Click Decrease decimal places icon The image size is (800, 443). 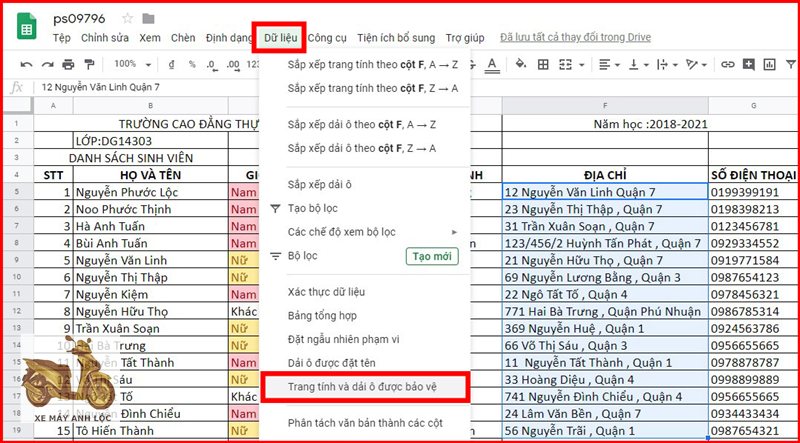(x=212, y=64)
